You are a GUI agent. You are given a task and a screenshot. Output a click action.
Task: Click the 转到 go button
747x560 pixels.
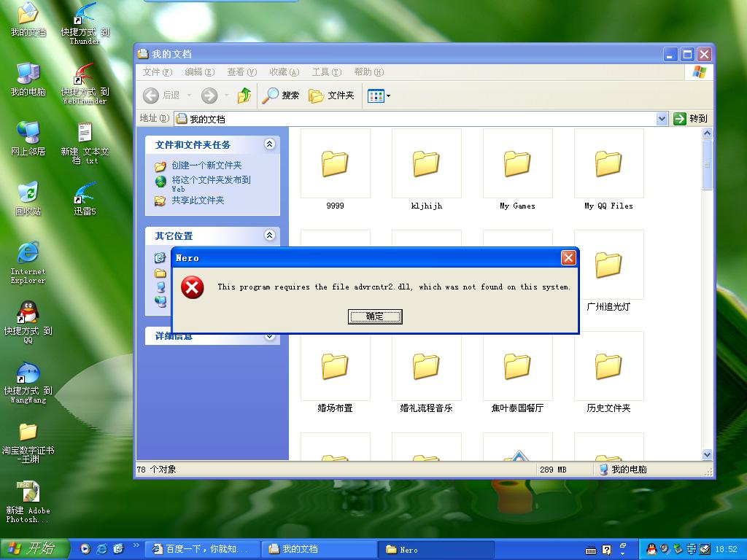(x=691, y=119)
